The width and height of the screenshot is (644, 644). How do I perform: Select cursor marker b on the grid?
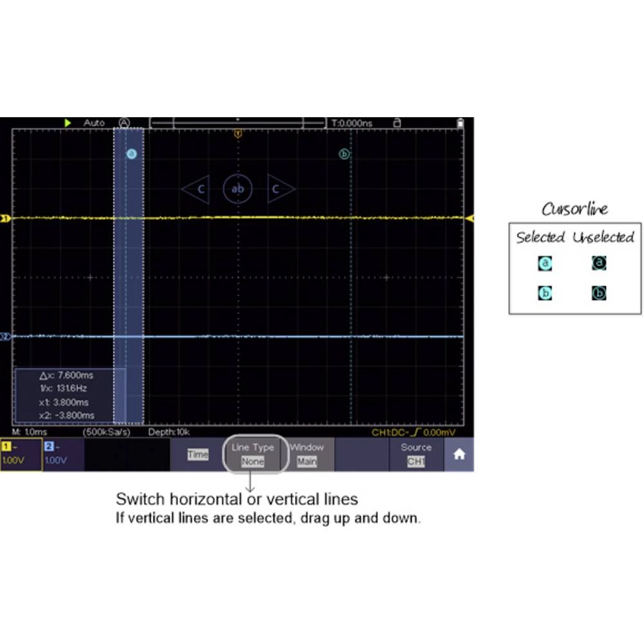click(344, 154)
